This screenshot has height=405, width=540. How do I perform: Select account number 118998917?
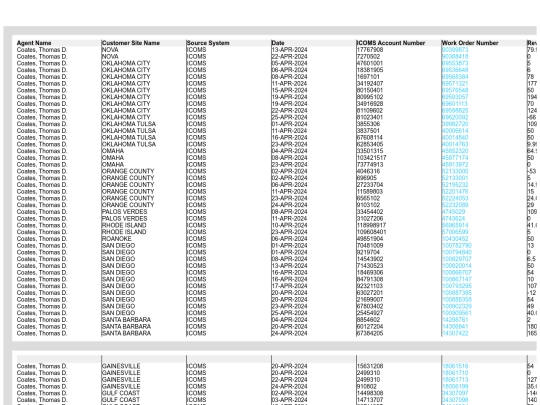(x=372, y=225)
